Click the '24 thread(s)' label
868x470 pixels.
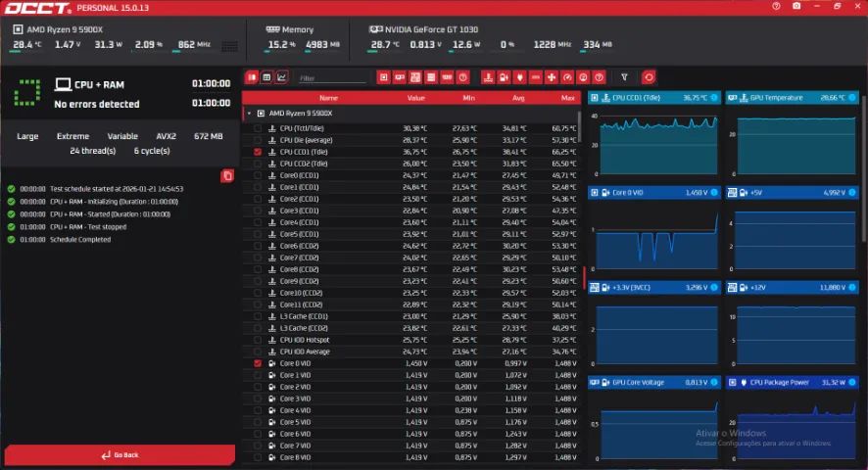coord(92,151)
